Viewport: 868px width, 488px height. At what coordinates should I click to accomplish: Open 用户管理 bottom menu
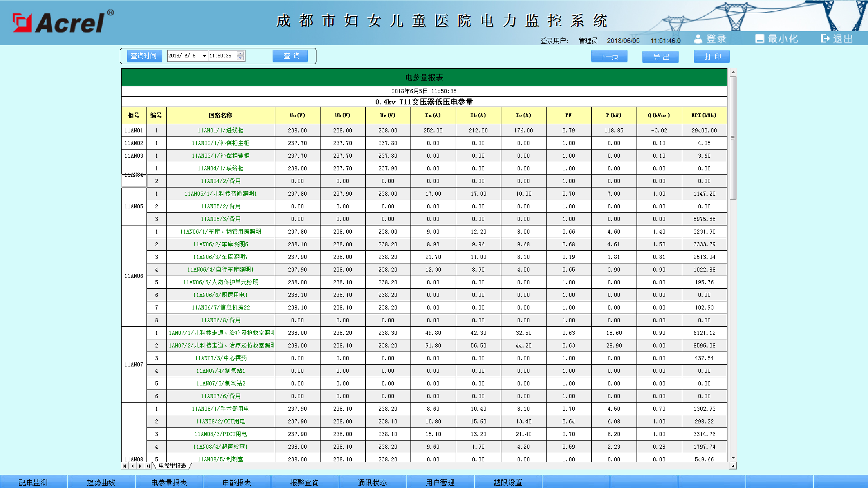(440, 482)
